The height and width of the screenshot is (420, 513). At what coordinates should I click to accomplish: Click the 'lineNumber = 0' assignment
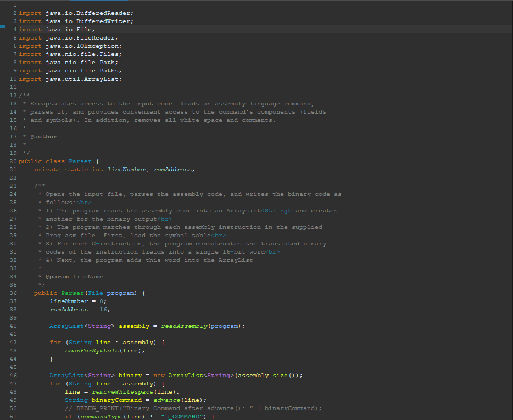77,301
